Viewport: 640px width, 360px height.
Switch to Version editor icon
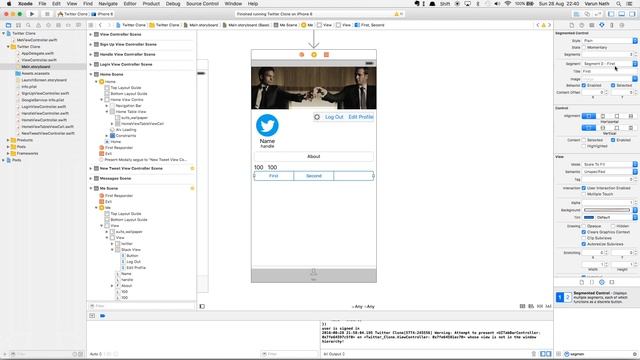click(597, 14)
